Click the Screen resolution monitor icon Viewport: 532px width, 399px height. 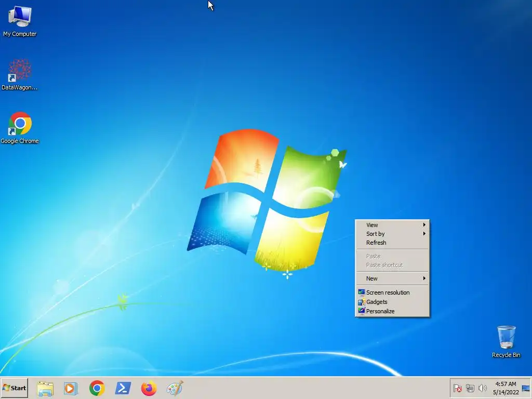(x=362, y=292)
